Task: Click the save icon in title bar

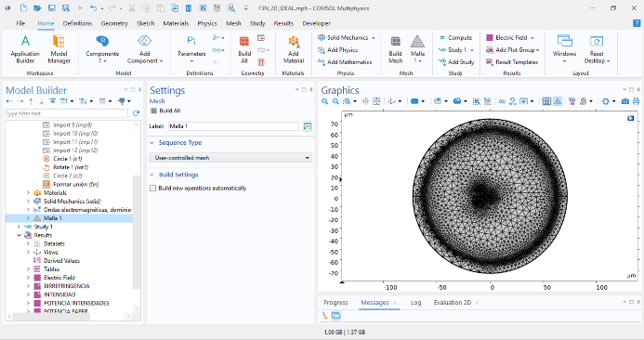Action: tap(51, 7)
